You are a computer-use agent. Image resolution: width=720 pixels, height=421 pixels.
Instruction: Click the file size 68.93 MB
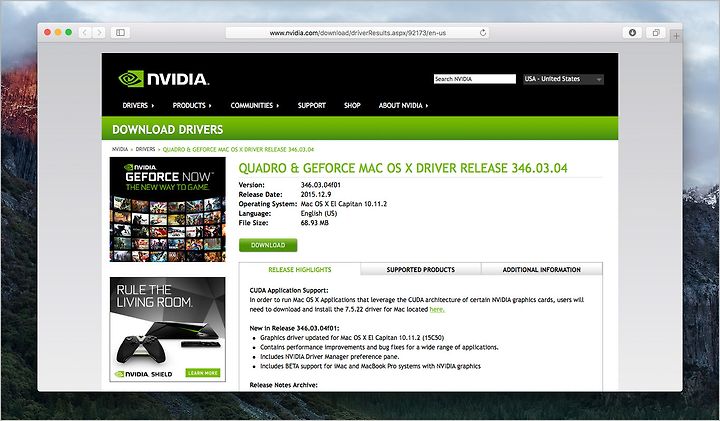pos(315,223)
